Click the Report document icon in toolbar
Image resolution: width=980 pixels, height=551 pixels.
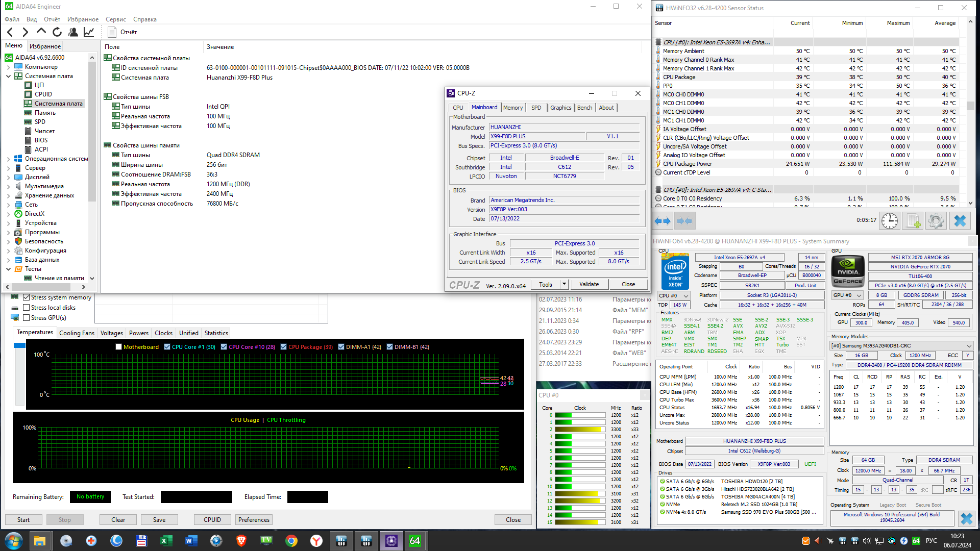pos(112,32)
